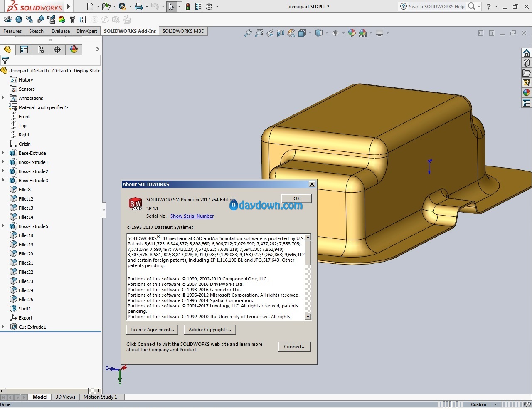Open the 3D Views bottom tab
The height and width of the screenshot is (409, 532).
point(65,397)
